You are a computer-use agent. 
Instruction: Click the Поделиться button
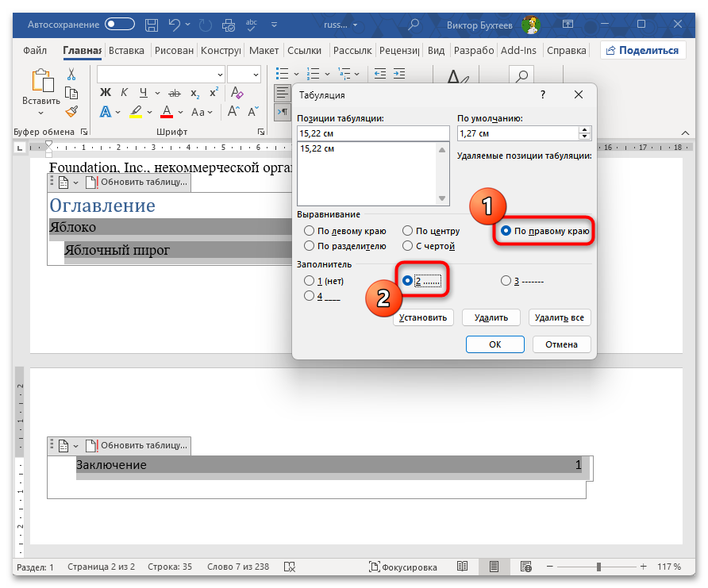[x=643, y=50]
